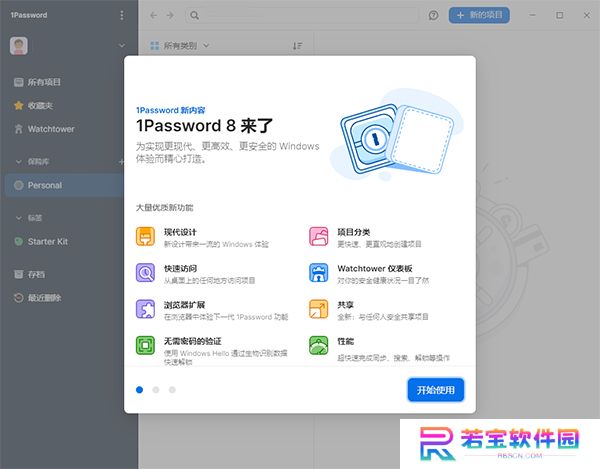Click the 大量优质新功能 label

click(165, 208)
